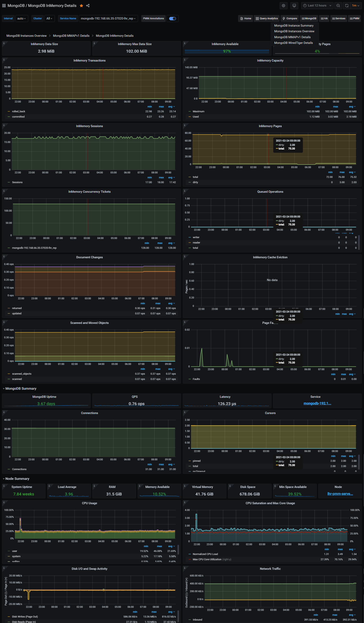Open the Interval auto dropdown
The height and width of the screenshot is (623, 364).
[x=22, y=18]
